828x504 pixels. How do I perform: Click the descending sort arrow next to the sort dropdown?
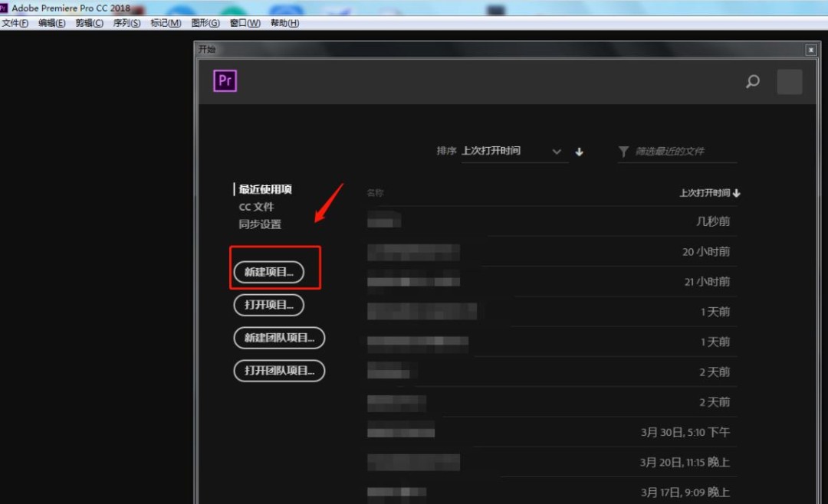point(579,151)
